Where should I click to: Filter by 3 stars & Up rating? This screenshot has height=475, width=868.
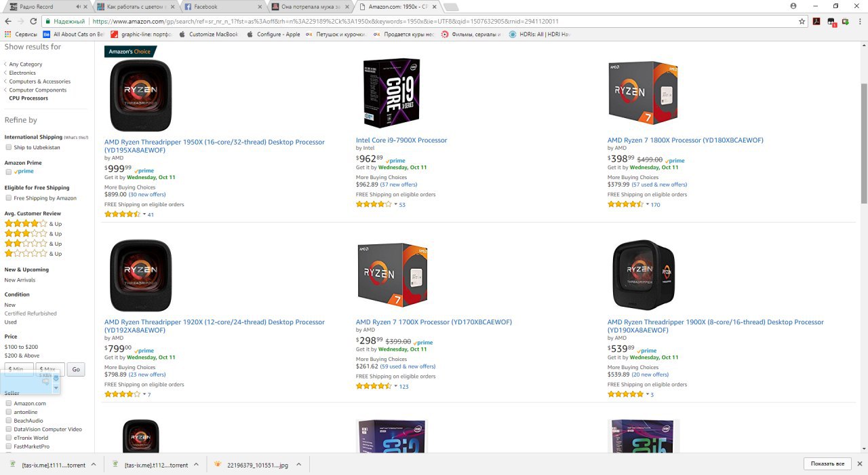(33, 233)
